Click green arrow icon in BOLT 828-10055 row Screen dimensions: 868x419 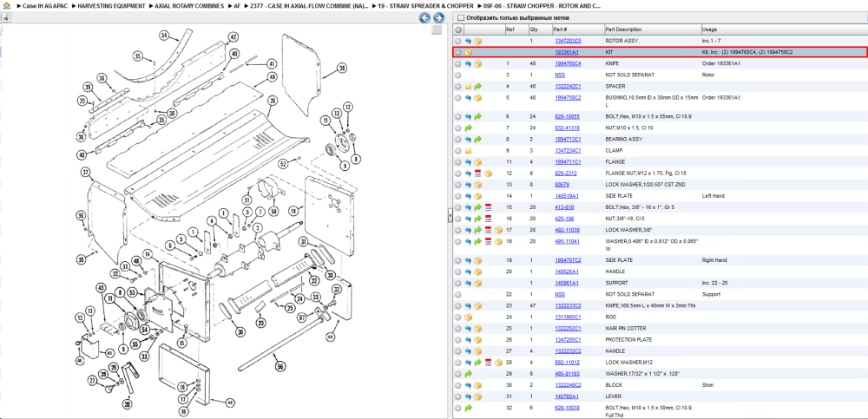(x=477, y=117)
